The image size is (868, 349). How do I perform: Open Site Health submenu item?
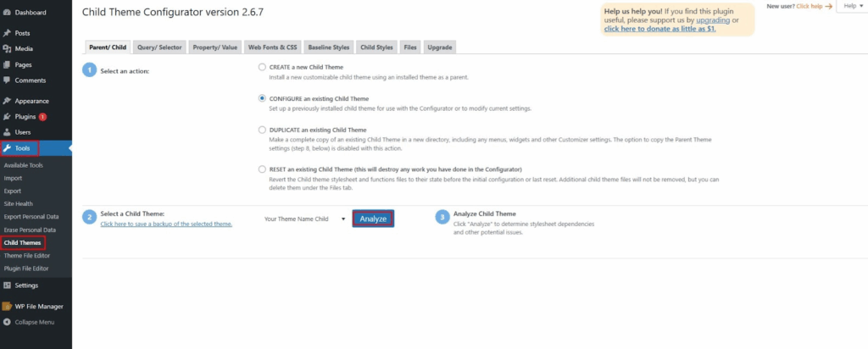click(x=19, y=203)
